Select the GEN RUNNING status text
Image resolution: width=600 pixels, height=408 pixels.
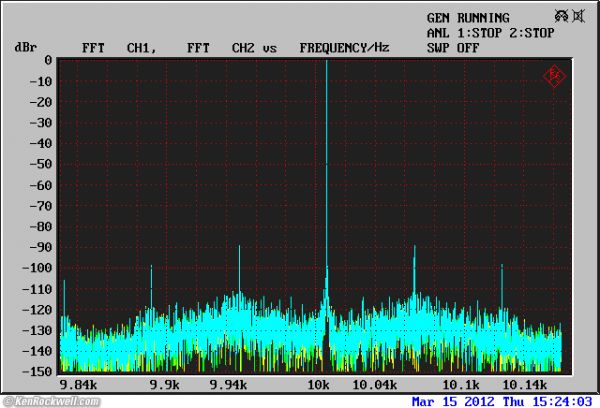[x=468, y=18]
